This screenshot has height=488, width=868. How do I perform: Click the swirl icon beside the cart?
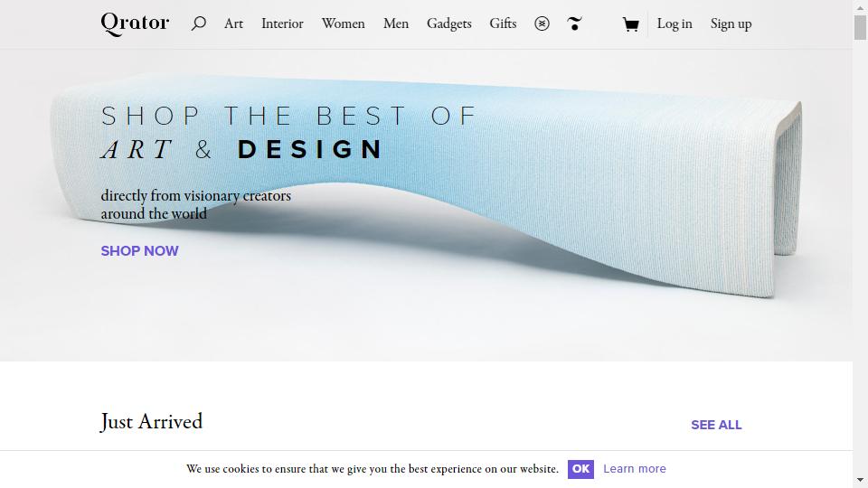(x=575, y=23)
